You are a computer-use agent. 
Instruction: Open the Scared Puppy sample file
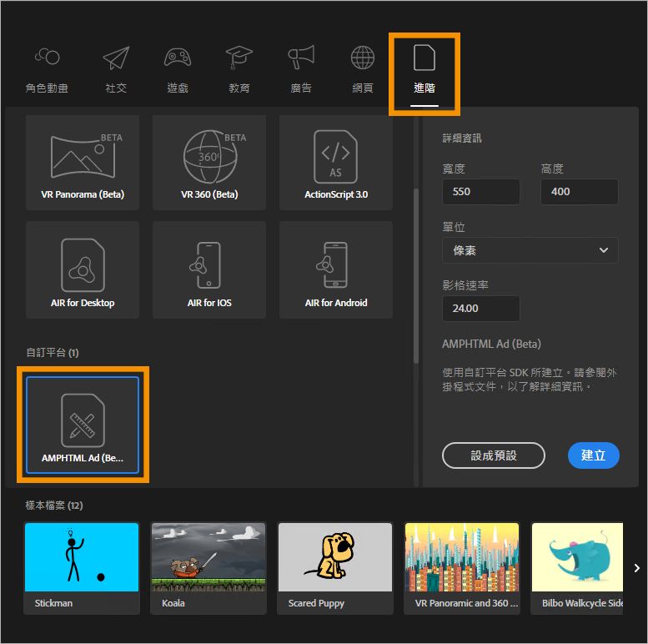pyautogui.click(x=335, y=568)
